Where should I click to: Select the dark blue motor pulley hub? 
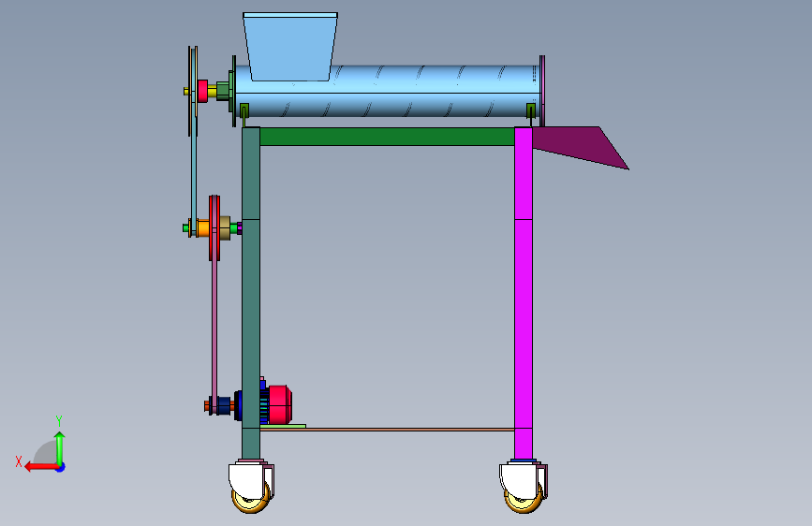click(224, 405)
